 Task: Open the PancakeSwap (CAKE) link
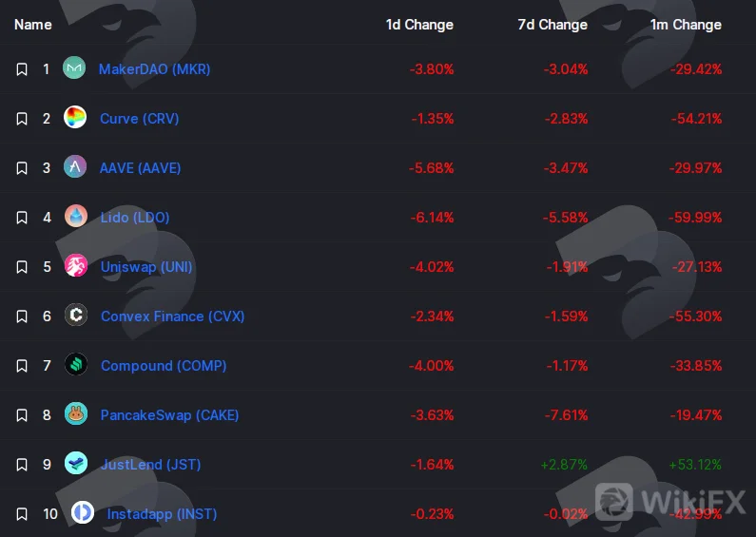(x=169, y=415)
